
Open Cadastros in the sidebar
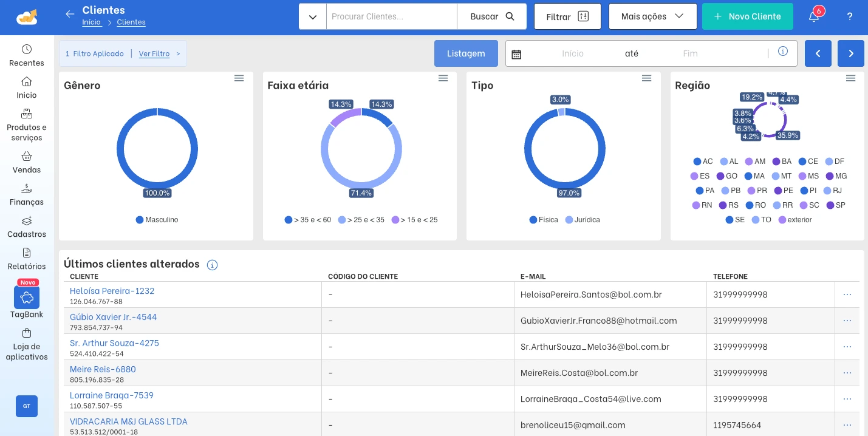tap(27, 227)
